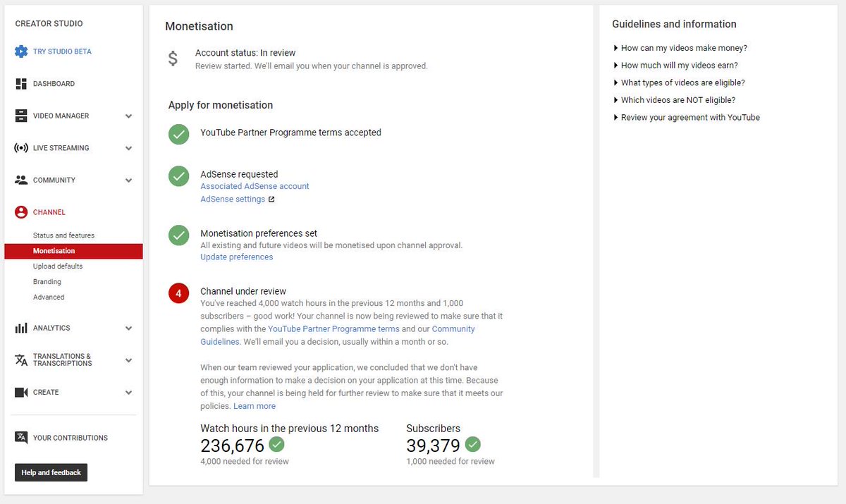This screenshot has height=504, width=846.
Task: Click the green check next to watch hours
Action: click(277, 444)
